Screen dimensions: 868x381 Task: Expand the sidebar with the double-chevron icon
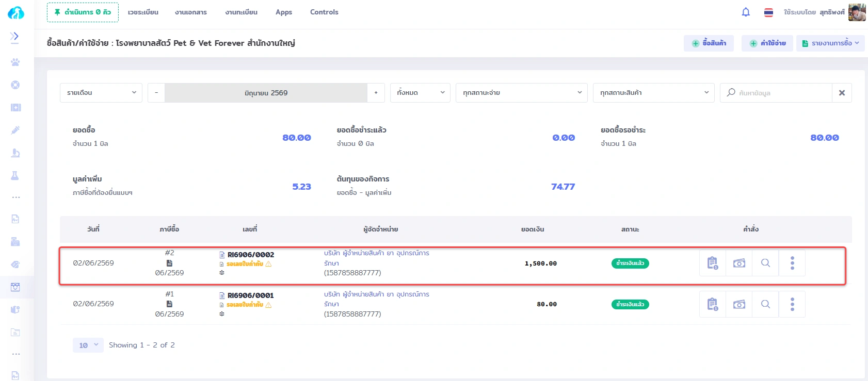click(x=15, y=36)
